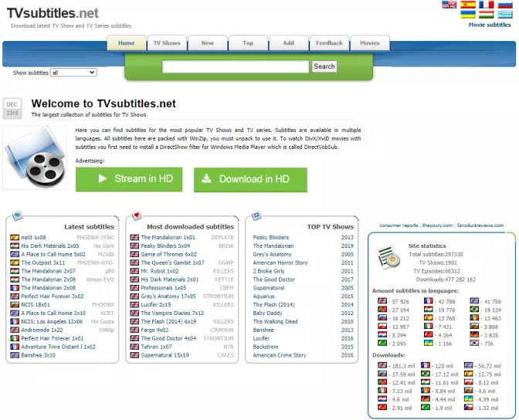This screenshot has height=420, width=519.
Task: Select the Greek flag in the header
Action: (505, 14)
